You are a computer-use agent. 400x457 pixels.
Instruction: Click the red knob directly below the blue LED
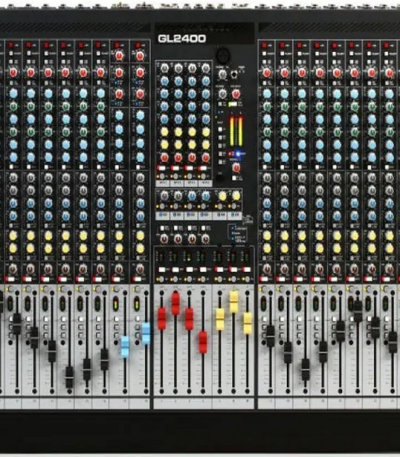click(x=236, y=168)
